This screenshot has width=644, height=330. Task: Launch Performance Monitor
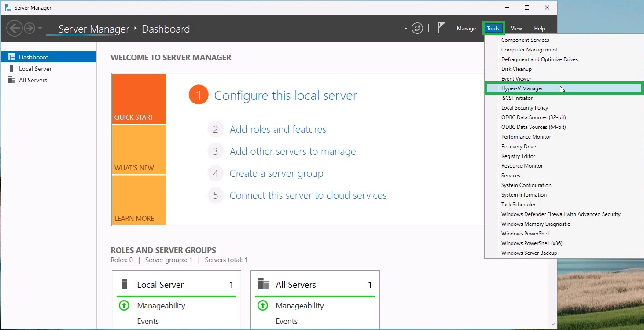tap(564, 137)
